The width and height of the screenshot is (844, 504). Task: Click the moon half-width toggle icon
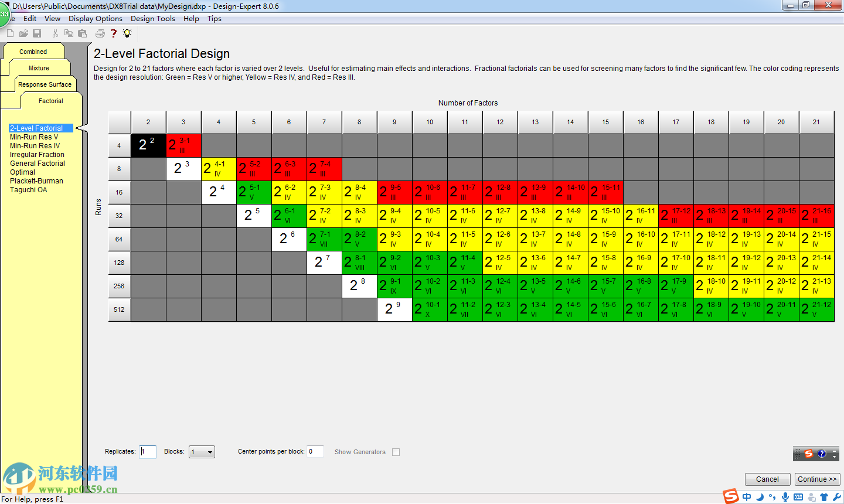(x=760, y=497)
